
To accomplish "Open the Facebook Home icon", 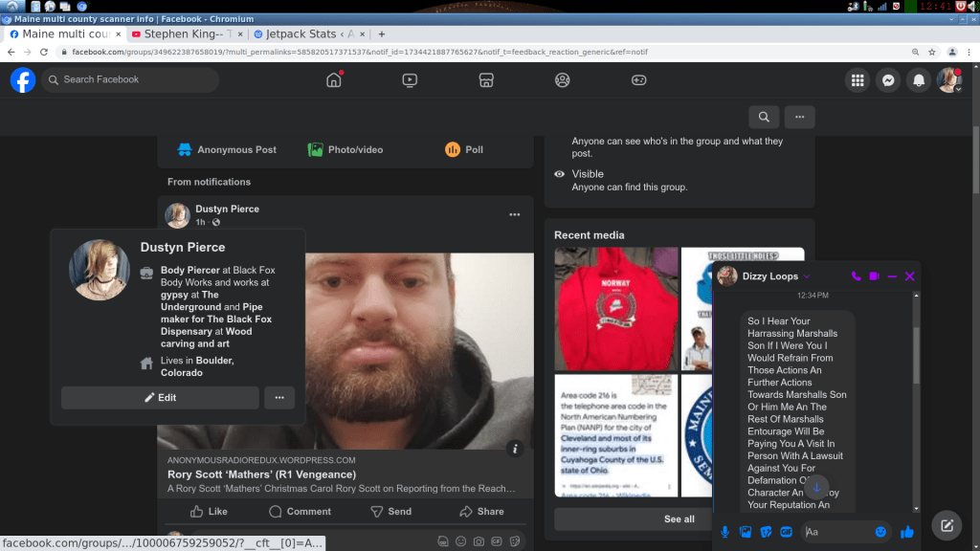I will (334, 80).
